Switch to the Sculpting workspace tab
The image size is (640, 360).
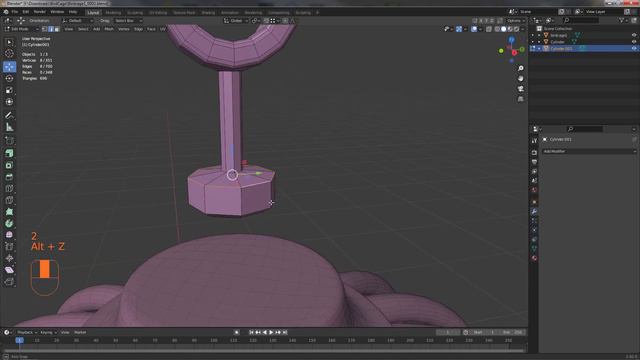coord(135,13)
